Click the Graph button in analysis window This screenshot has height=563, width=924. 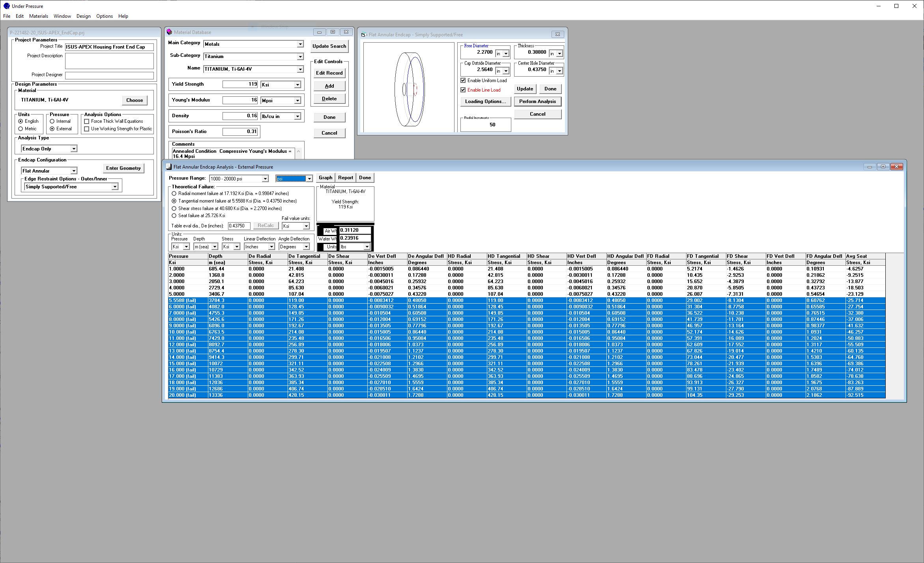tap(325, 178)
